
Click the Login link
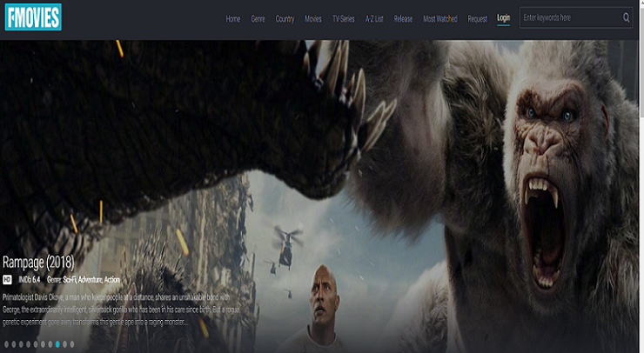(503, 18)
